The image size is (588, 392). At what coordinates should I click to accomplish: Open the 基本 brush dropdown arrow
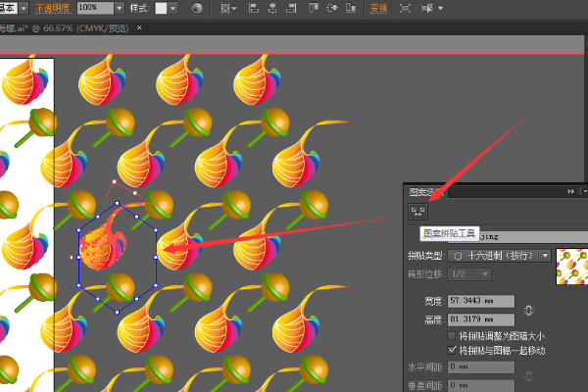click(x=24, y=8)
